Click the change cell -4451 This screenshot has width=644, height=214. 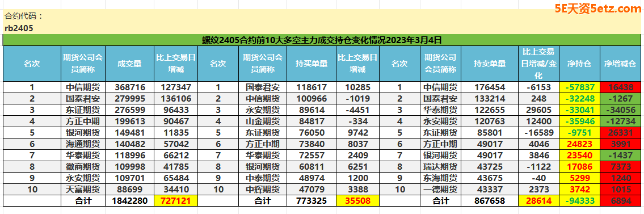[x=357, y=110]
